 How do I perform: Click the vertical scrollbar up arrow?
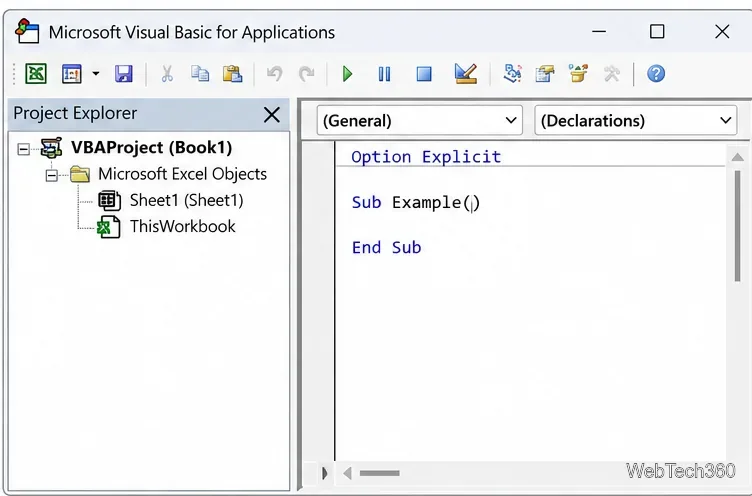(x=738, y=157)
